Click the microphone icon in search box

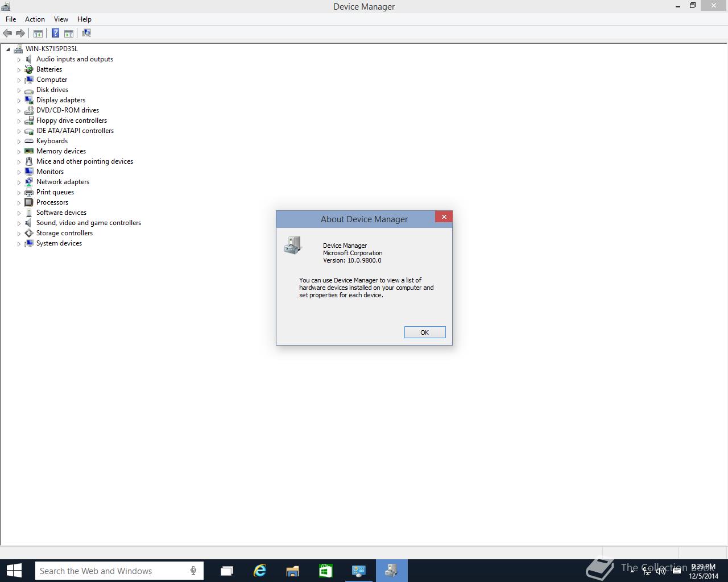[193, 571]
